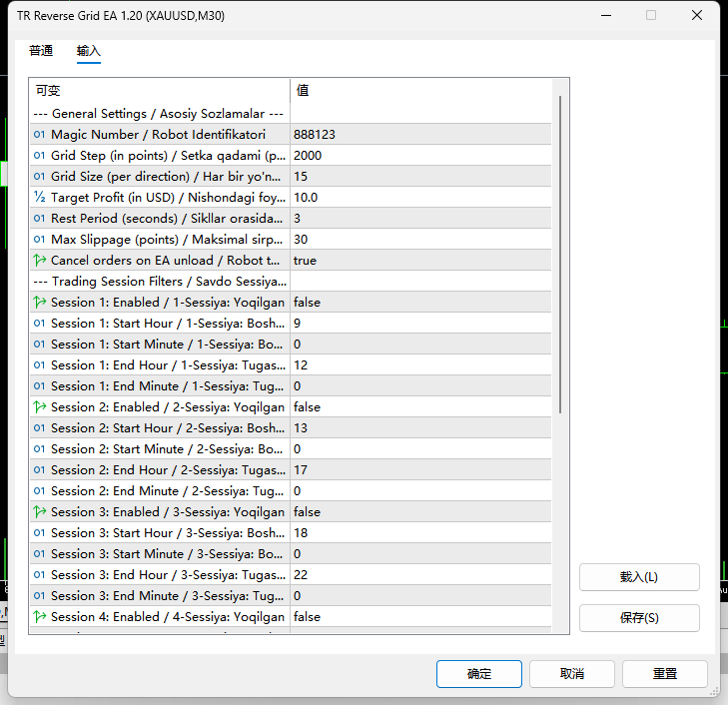Viewport: 728px width, 705px height.
Task: Click the integer icon beside Session 1: End Minute
Action: (40, 386)
